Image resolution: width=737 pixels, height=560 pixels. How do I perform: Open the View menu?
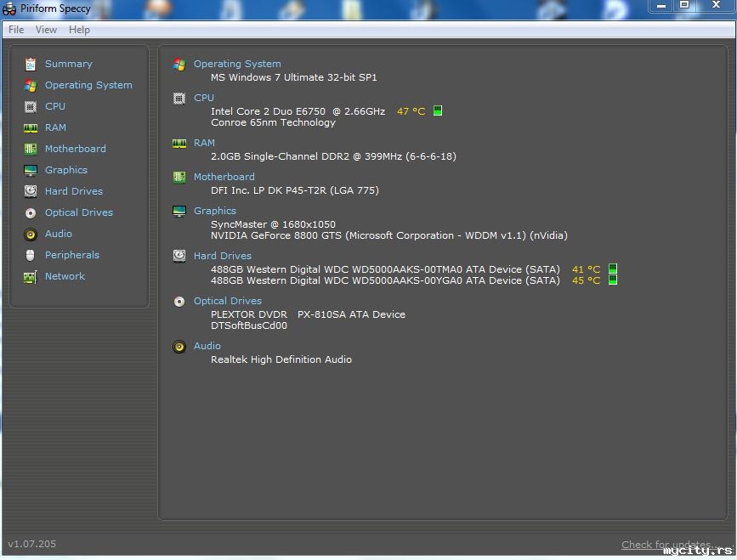point(46,30)
